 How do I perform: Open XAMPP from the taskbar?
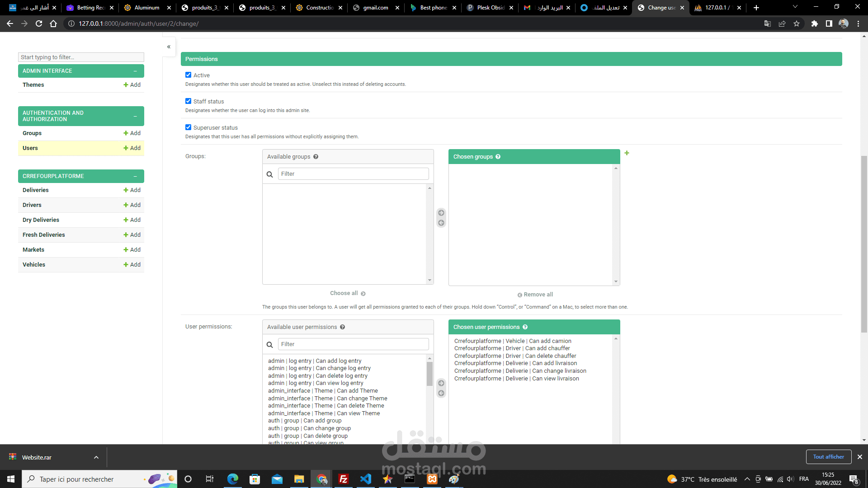(x=432, y=479)
